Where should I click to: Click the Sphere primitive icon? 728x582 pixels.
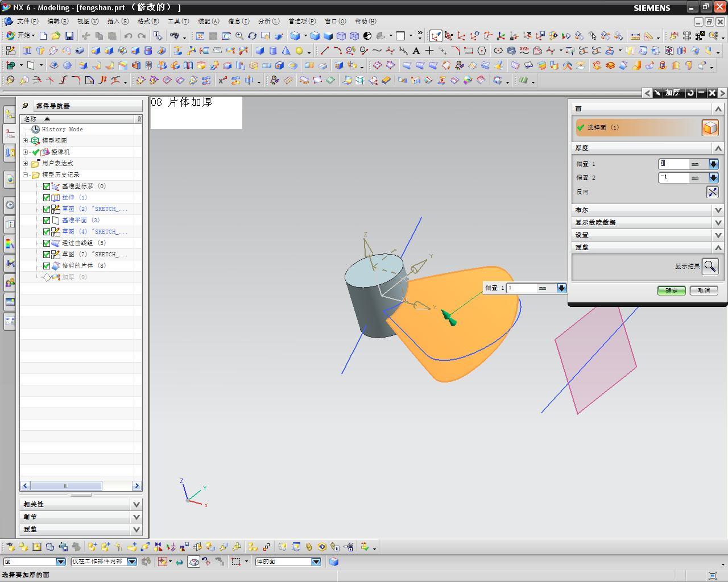[299, 51]
